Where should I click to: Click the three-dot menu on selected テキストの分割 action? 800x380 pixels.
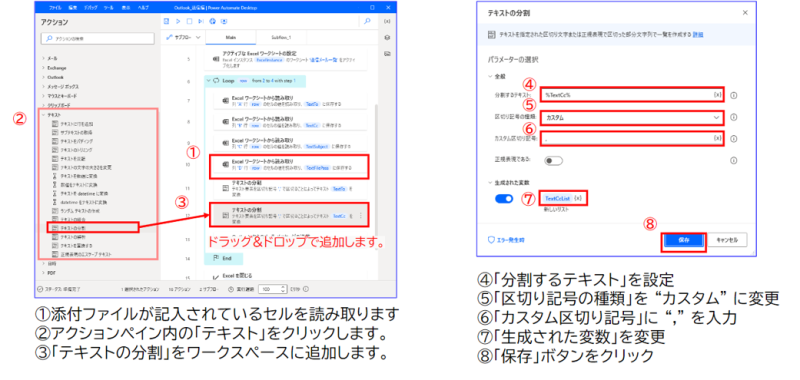click(x=361, y=216)
